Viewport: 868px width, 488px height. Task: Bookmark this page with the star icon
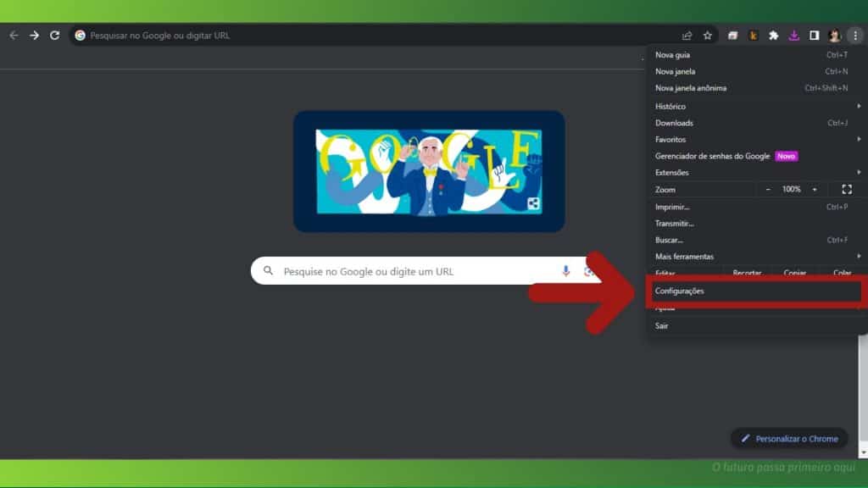(x=708, y=36)
